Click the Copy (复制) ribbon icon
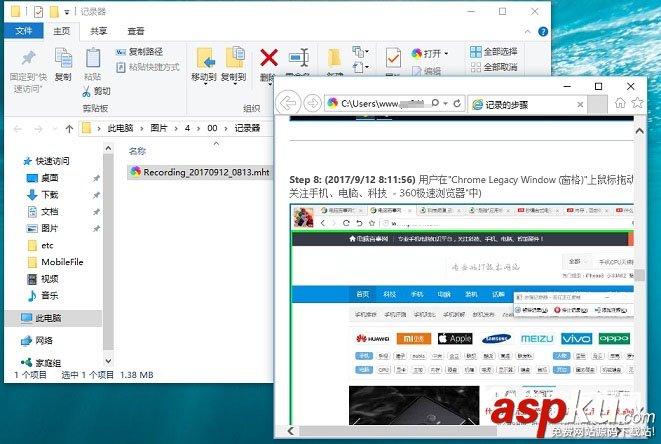Viewport: 661px width, 444px height. [63, 58]
